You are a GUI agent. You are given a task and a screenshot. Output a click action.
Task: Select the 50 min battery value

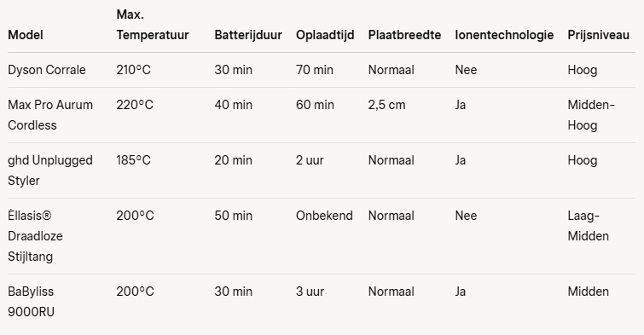(x=233, y=216)
